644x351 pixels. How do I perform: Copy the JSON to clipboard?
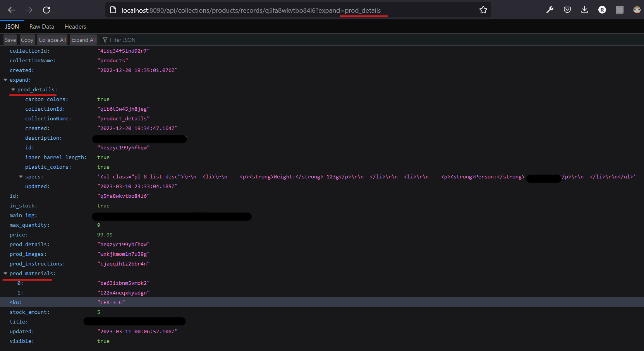(27, 39)
